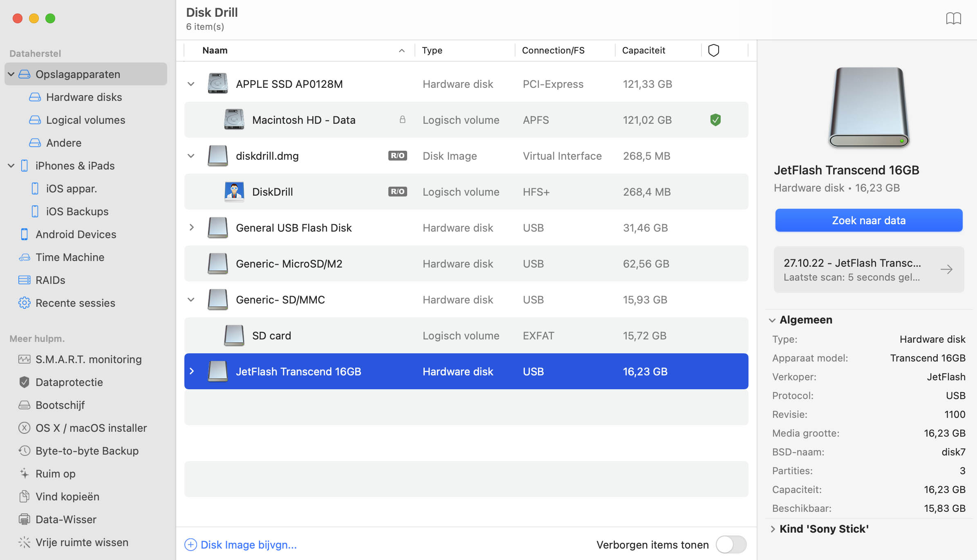The width and height of the screenshot is (977, 560).
Task: Click the APPLE SSD AP0128M drive icon
Action: coord(217,84)
